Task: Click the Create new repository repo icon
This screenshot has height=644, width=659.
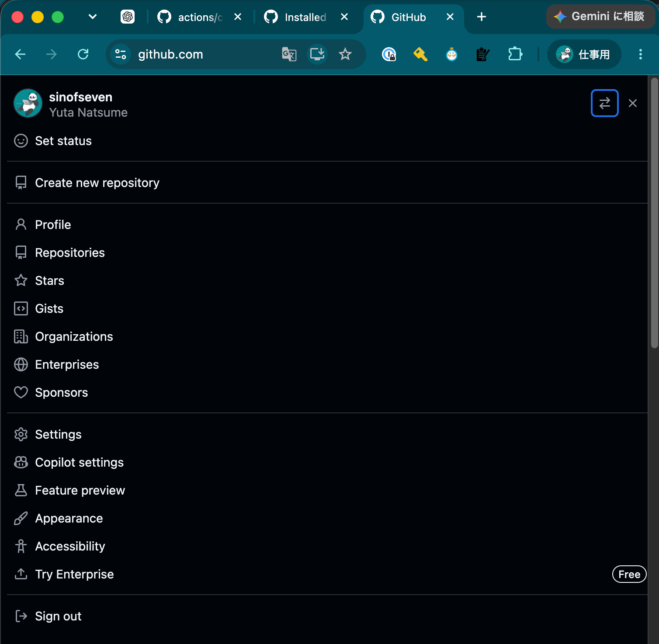Action: 21,183
